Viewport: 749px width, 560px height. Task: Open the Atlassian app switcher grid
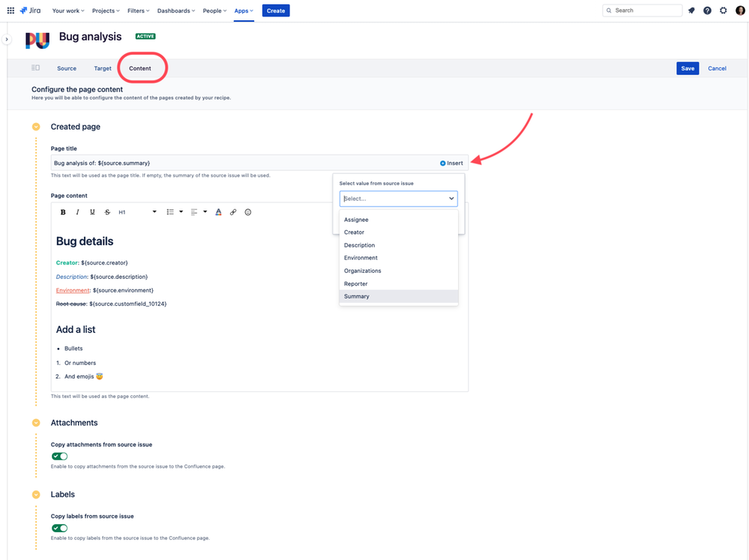(9, 10)
